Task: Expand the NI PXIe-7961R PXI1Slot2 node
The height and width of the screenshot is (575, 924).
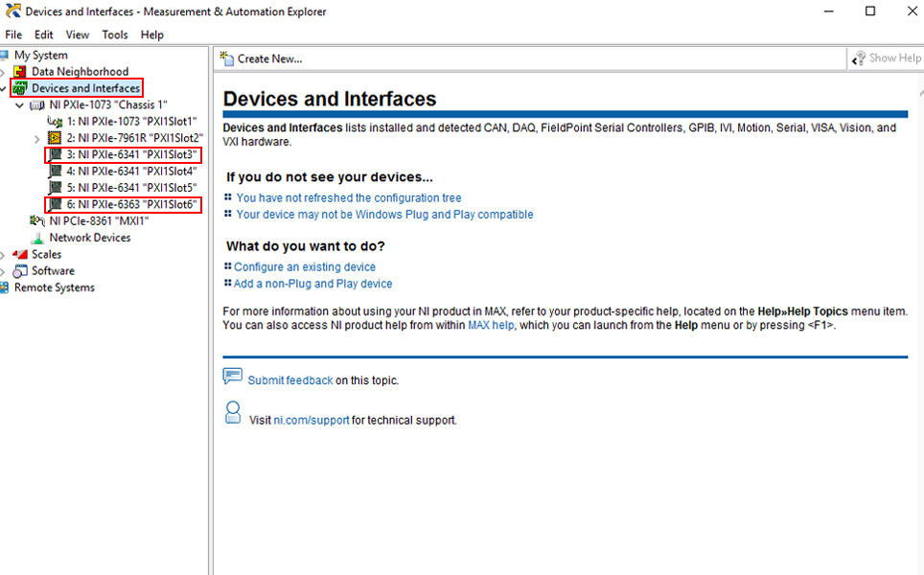Action: [37, 139]
